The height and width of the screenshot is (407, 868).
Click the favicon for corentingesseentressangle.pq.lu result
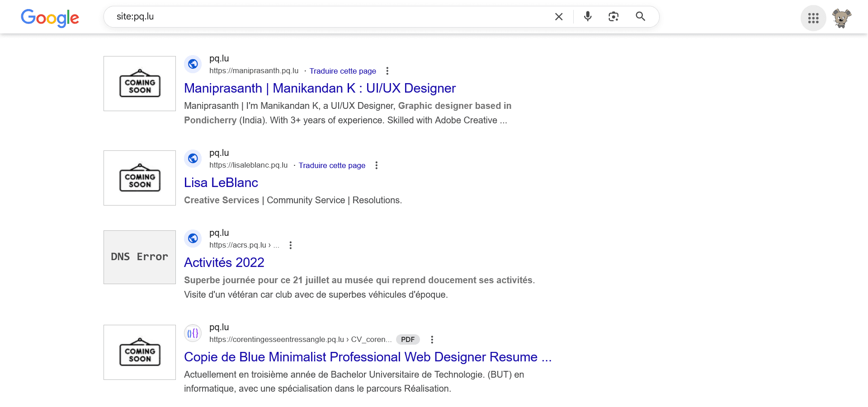tap(193, 333)
